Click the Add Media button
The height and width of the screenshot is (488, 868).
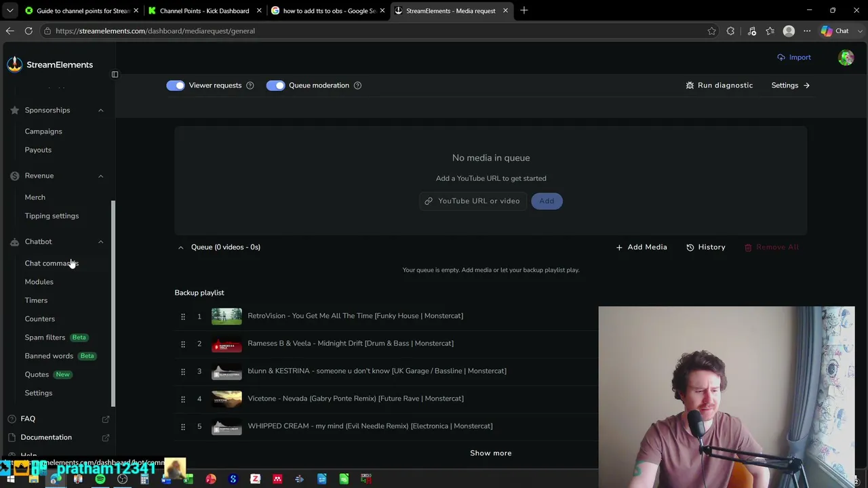tap(642, 247)
